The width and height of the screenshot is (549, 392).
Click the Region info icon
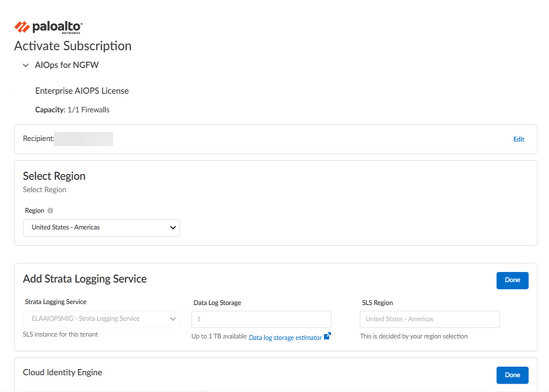pyautogui.click(x=51, y=211)
